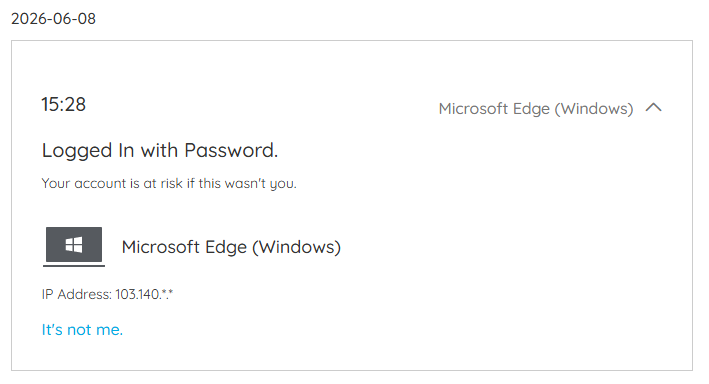Click the "IP Address:" label

tap(76, 294)
